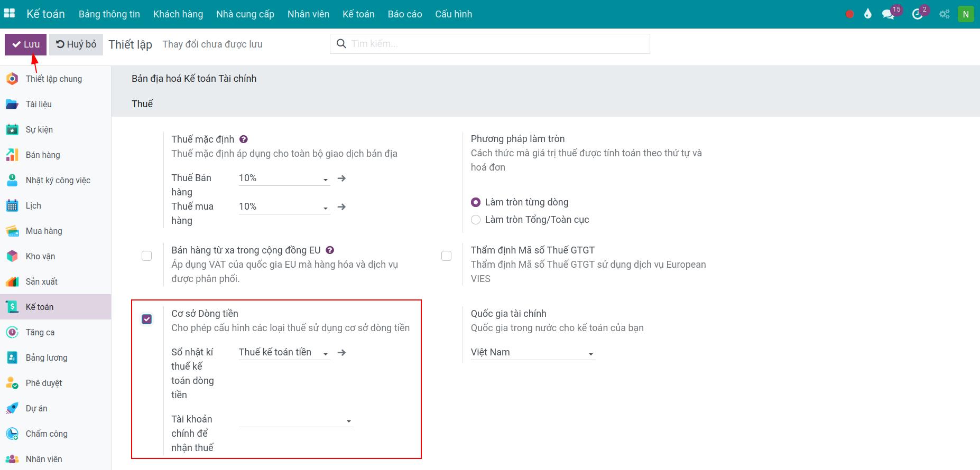
Task: Open the Nhà cung cấp menu
Action: point(245,14)
